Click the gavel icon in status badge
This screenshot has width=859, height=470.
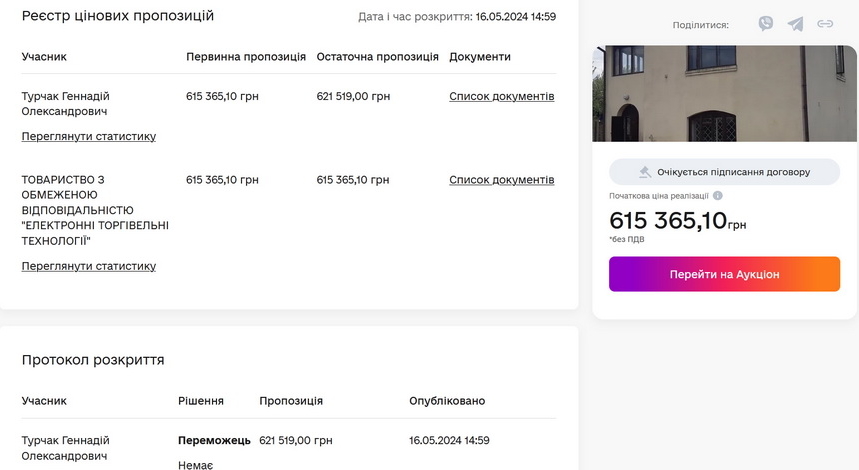pos(645,172)
